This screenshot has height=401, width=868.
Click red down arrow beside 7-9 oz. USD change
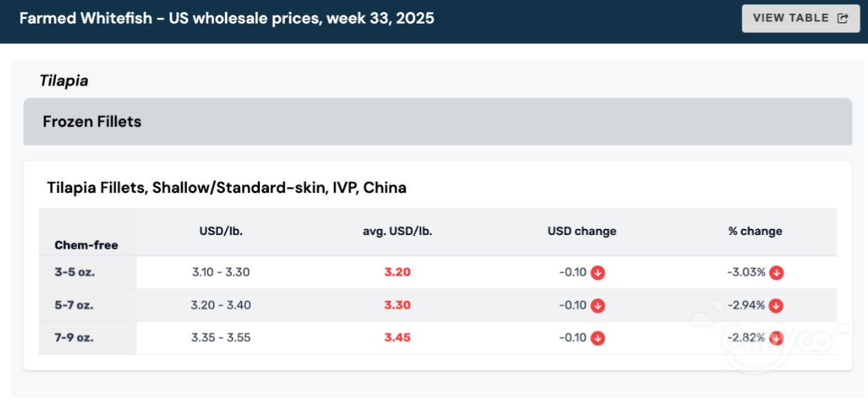pos(598,338)
